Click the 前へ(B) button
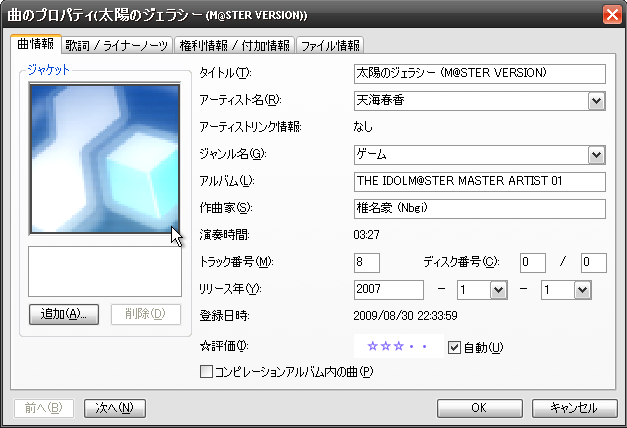 pos(44,408)
